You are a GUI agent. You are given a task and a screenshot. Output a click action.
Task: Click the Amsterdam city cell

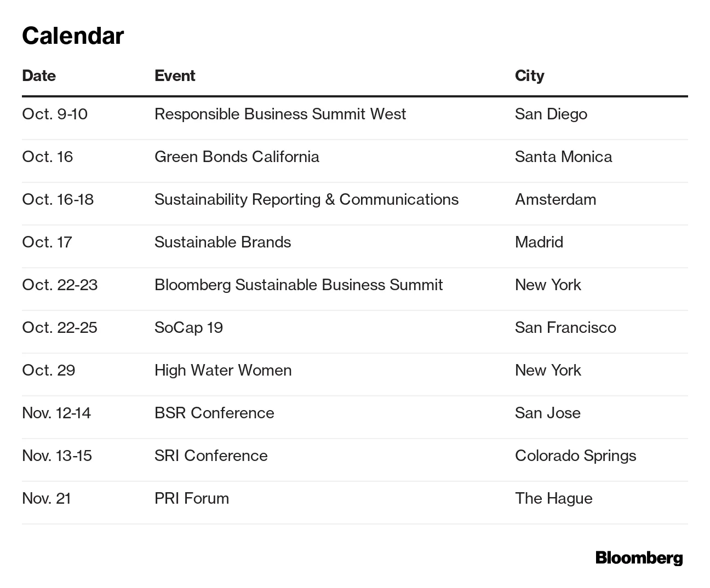point(556,199)
